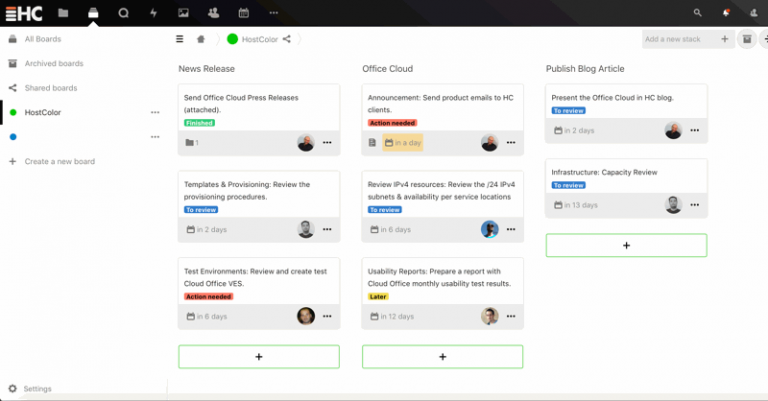Click the HostColor breadcrumb title

point(260,39)
